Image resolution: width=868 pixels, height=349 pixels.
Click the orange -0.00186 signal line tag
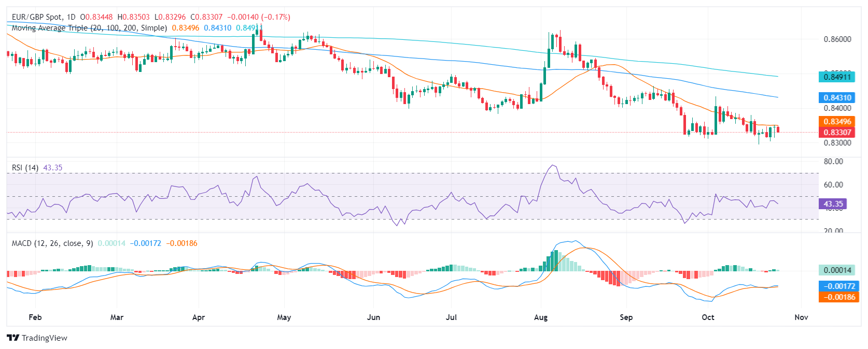point(839,297)
